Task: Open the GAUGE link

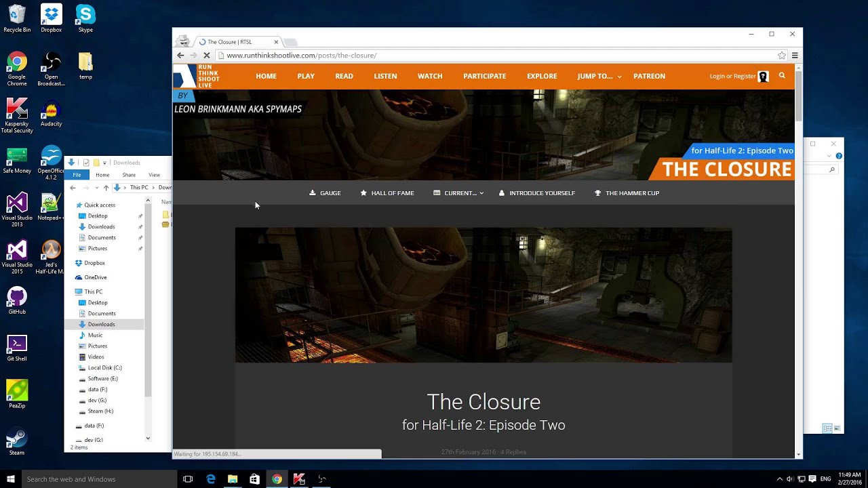Action: (x=325, y=193)
